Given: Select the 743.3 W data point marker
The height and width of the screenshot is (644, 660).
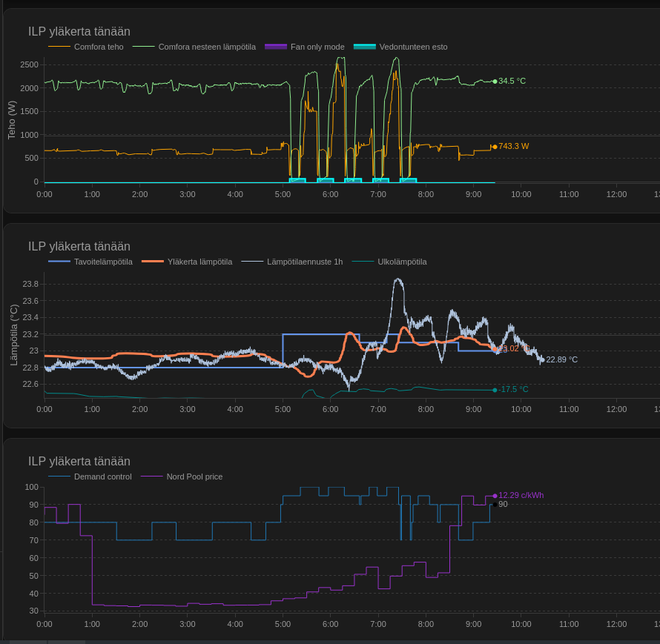Looking at the screenshot, I should pos(495,147).
